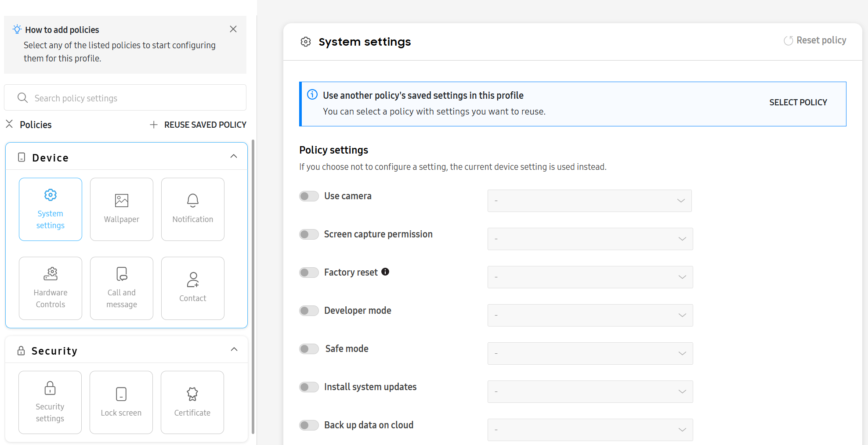This screenshot has width=868, height=445.
Task: Toggle Screen capture permission on
Action: pos(309,234)
